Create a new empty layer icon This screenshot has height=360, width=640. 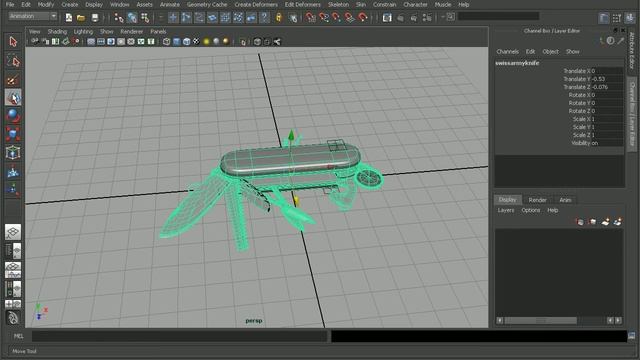(605, 222)
